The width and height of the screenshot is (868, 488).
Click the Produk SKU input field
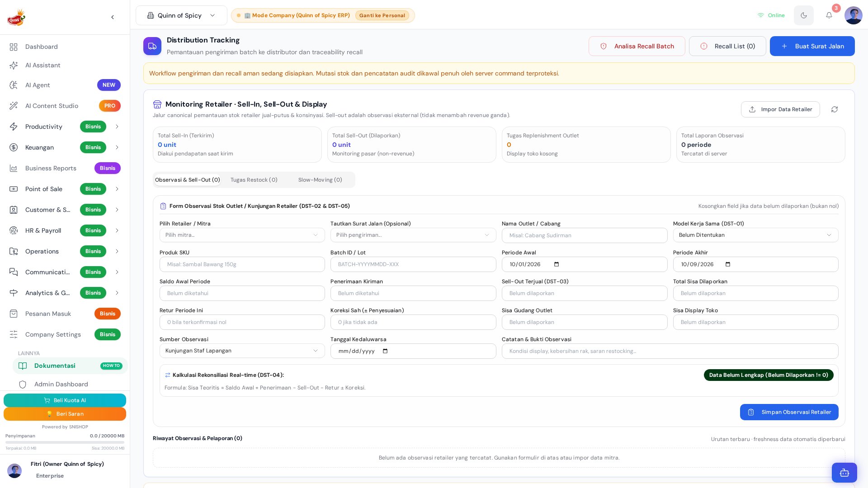(242, 264)
